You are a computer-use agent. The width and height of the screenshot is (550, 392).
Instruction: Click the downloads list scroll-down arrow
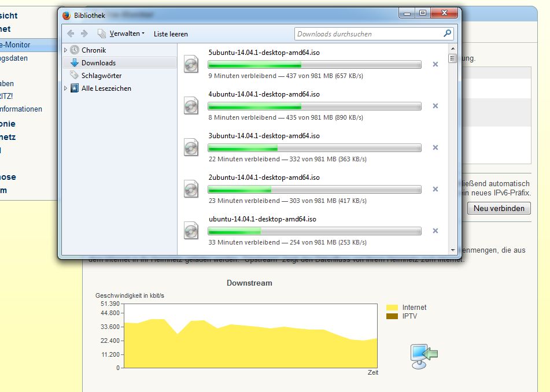pyautogui.click(x=452, y=250)
